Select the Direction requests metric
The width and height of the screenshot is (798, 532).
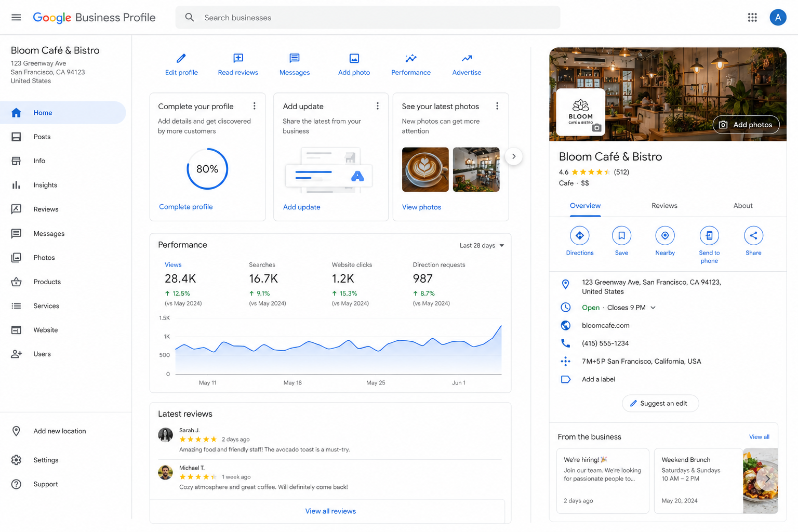[438, 284]
